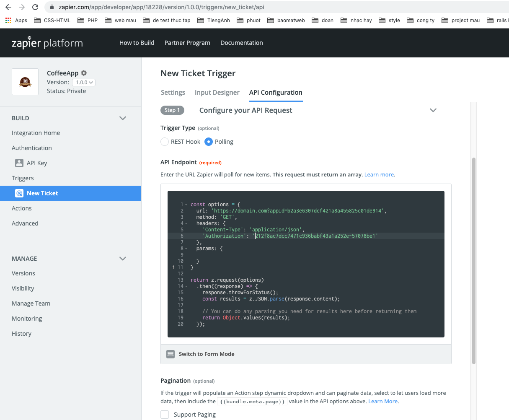Click the API Key person icon
Viewport: 509px width, 420px height.
coord(19,163)
